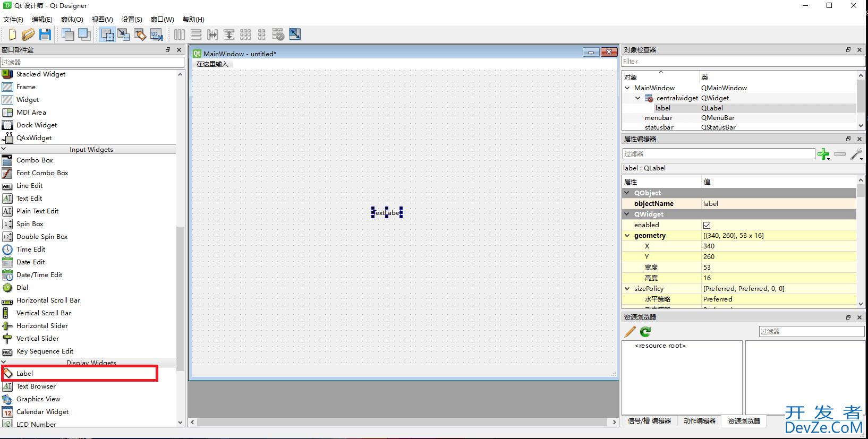Select Calendar Widget in widget box
The image size is (868, 439).
coord(88,412)
